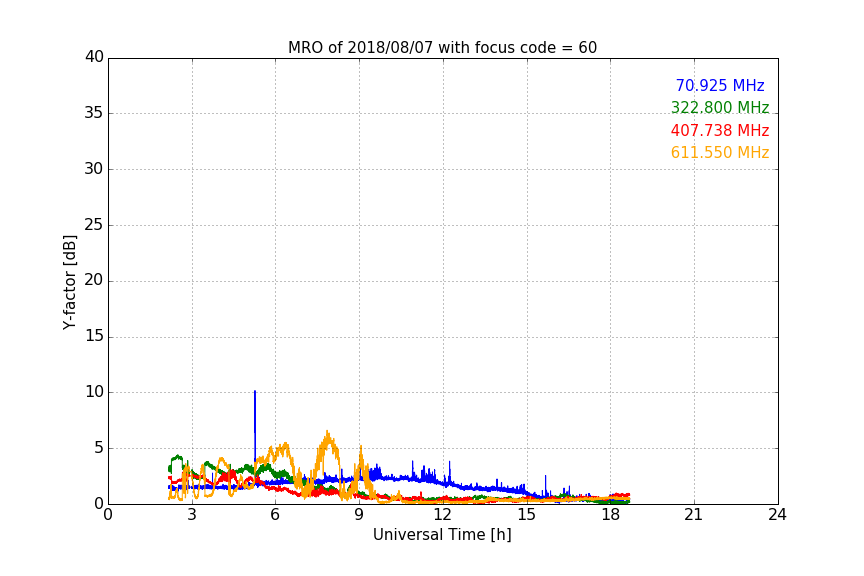Screen dimensions: 864x576
Task: Click the x-axis tick label '24'
Action: [778, 515]
